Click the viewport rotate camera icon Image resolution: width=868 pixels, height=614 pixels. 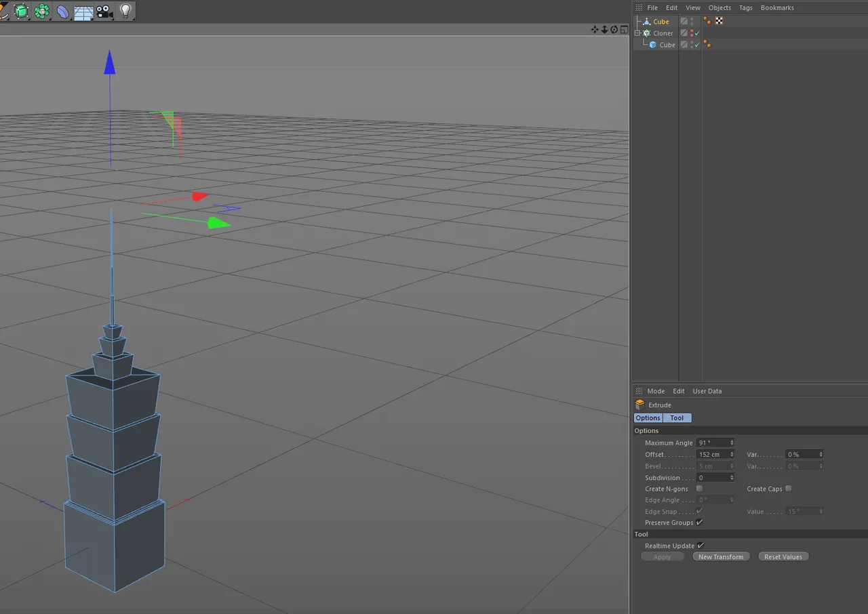[614, 29]
